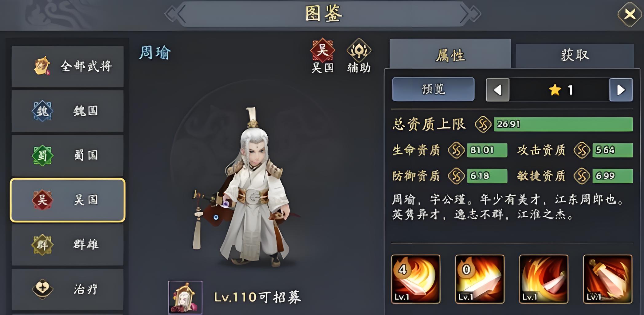Select the 魏国 faction filter
The height and width of the screenshot is (315, 644).
pyautogui.click(x=68, y=111)
